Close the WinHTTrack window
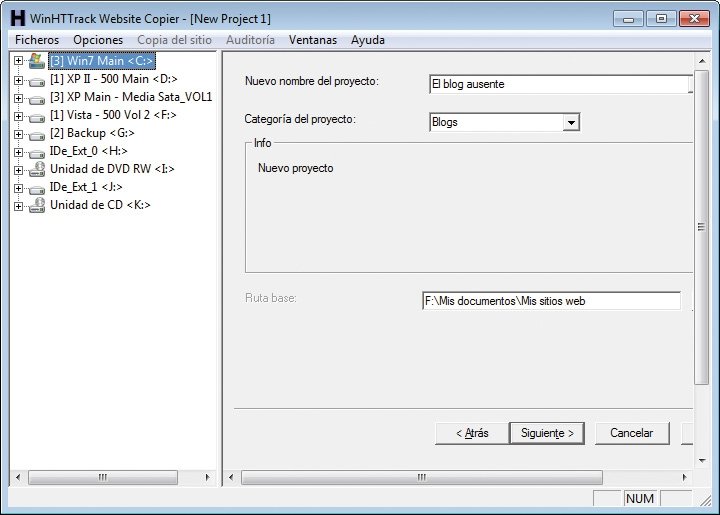 (694, 19)
